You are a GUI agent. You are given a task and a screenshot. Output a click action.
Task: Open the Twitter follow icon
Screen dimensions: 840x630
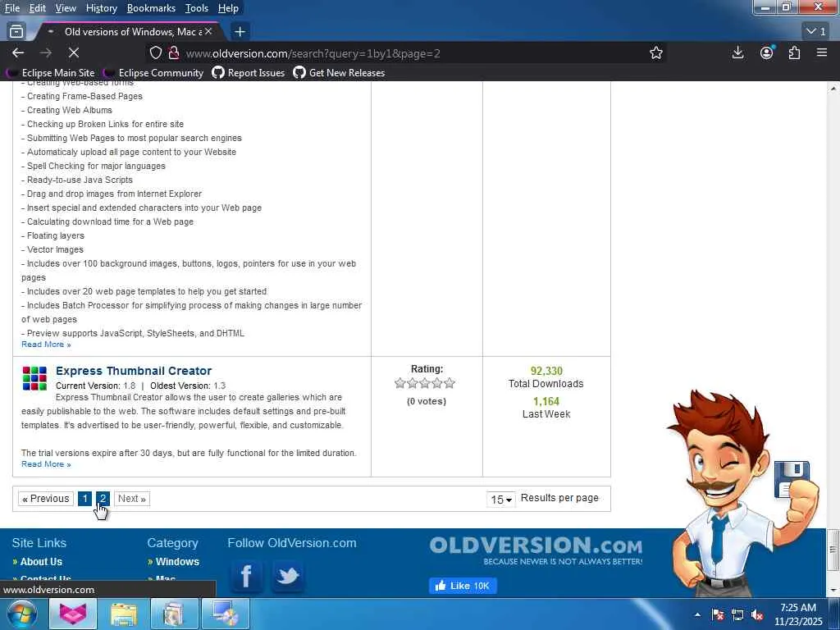pyautogui.click(x=288, y=576)
